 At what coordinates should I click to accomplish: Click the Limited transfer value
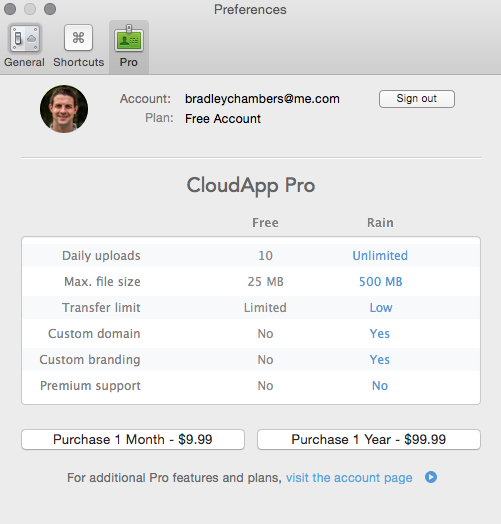click(265, 308)
